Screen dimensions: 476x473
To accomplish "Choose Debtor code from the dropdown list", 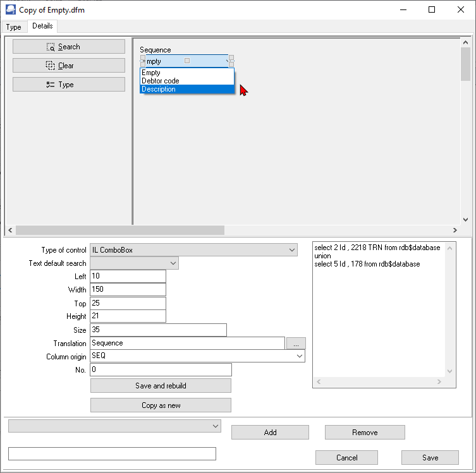I will (x=187, y=81).
